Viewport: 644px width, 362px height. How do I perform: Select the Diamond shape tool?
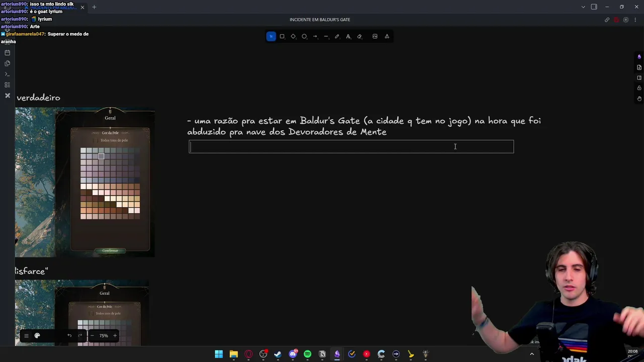(293, 36)
